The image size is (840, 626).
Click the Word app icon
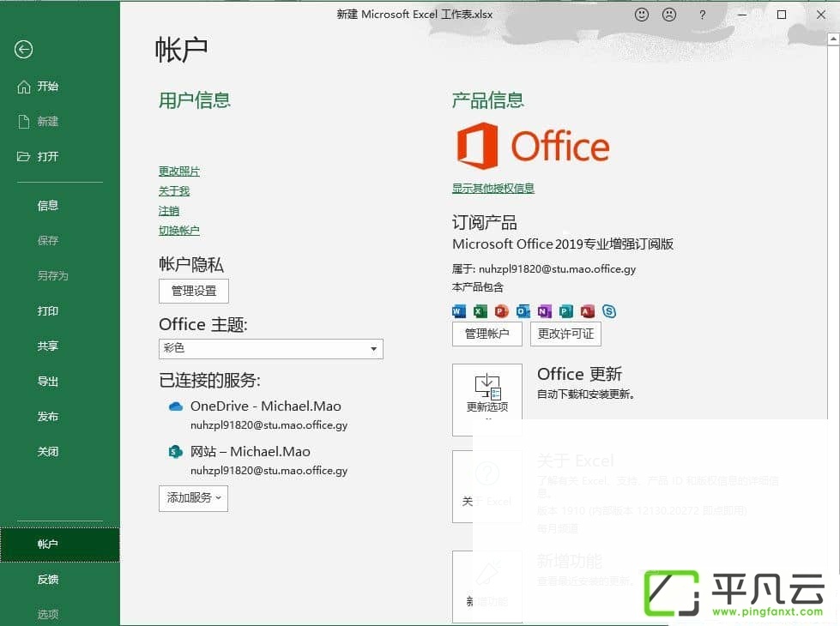(458, 311)
